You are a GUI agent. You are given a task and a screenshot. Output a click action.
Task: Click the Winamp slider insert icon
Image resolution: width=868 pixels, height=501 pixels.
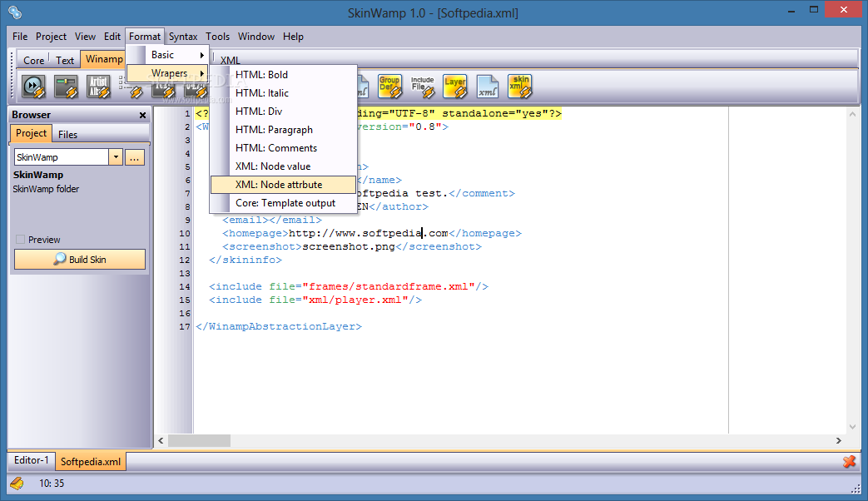tap(66, 87)
